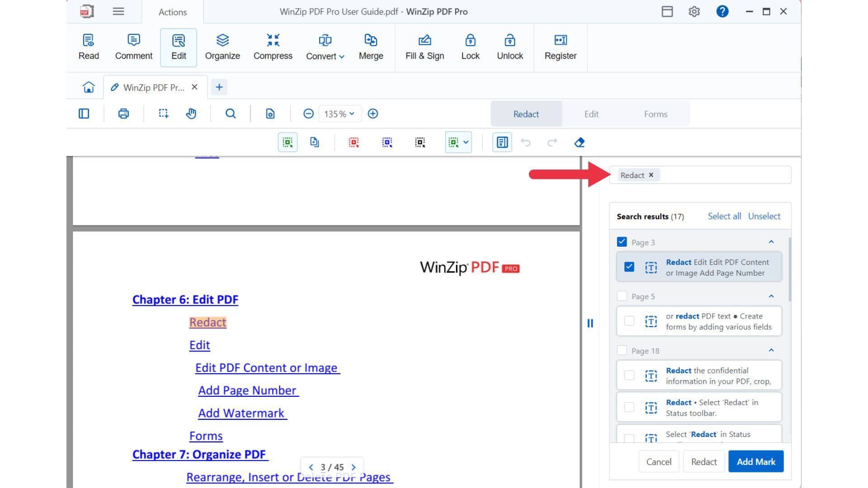Screen dimensions: 868x488
Task: Select the green mark-for-redaction tool
Action: pos(288,142)
